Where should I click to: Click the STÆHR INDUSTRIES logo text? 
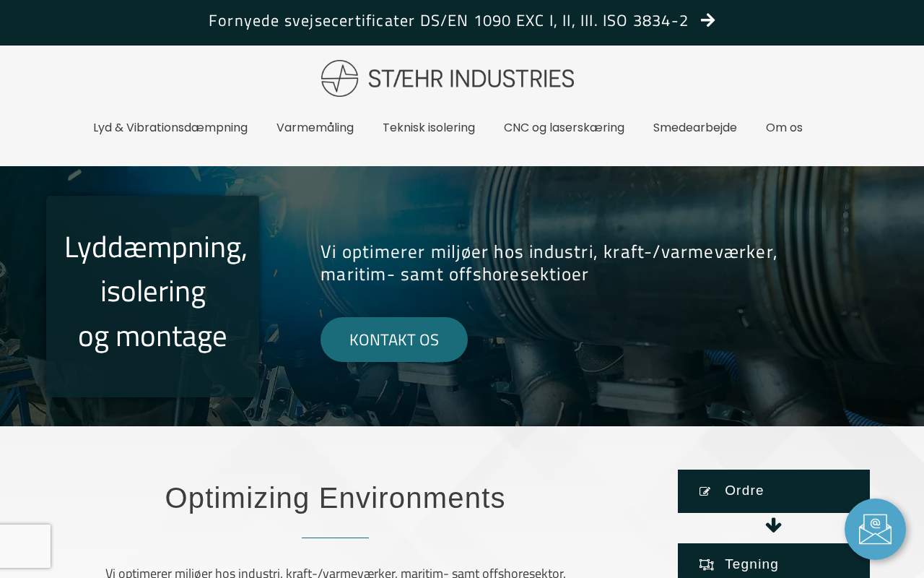471,78
